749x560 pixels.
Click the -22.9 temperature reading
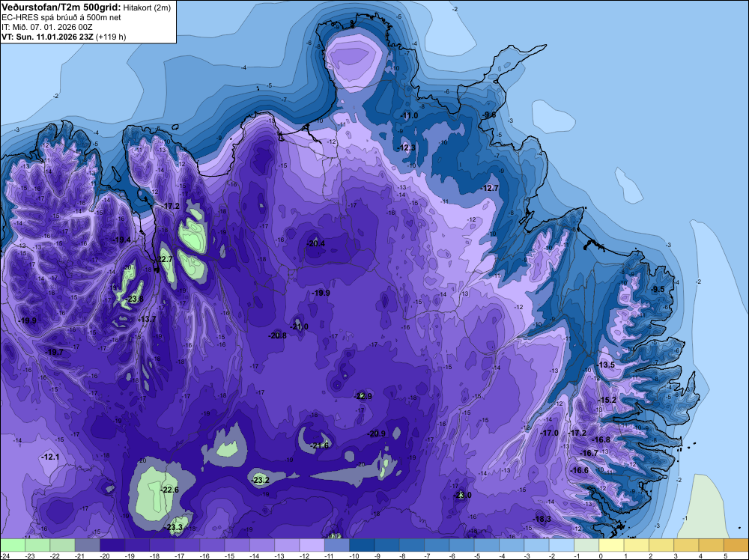point(363,396)
